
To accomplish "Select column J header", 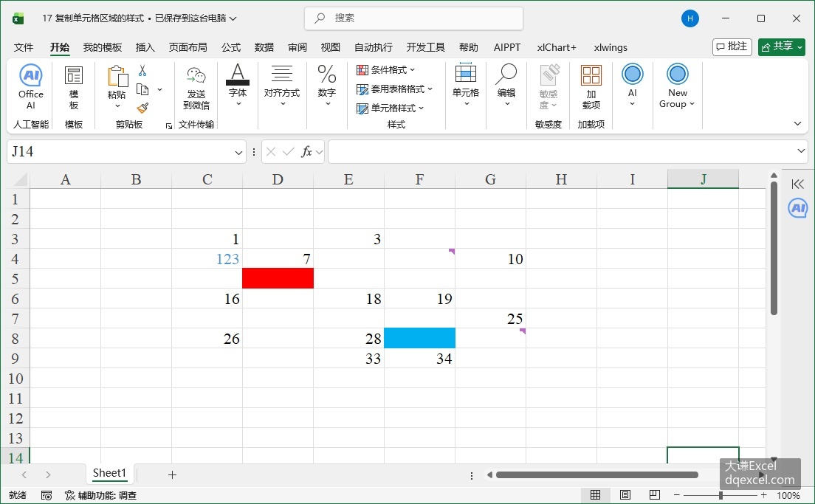I will (x=703, y=179).
